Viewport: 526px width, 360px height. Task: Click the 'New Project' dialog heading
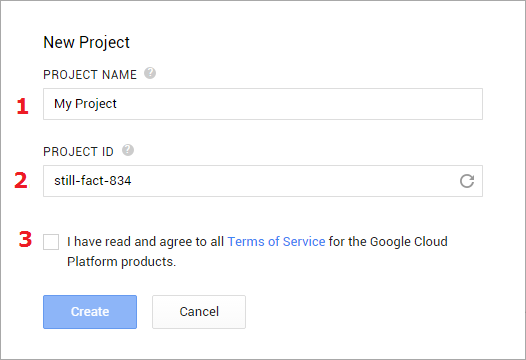coord(86,43)
